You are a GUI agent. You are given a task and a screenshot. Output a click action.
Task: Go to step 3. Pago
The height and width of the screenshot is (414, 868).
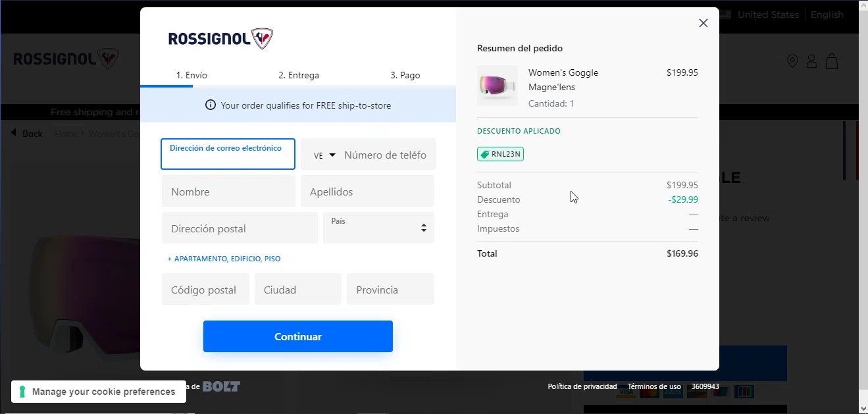point(405,75)
